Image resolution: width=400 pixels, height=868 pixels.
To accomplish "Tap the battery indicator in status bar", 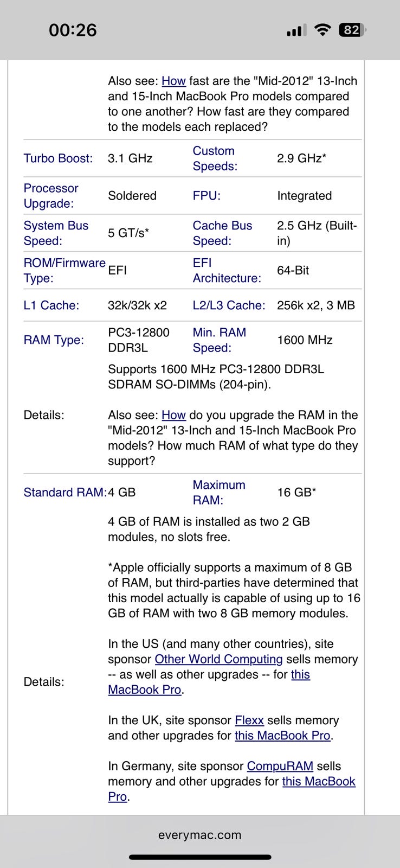I will (x=352, y=30).
